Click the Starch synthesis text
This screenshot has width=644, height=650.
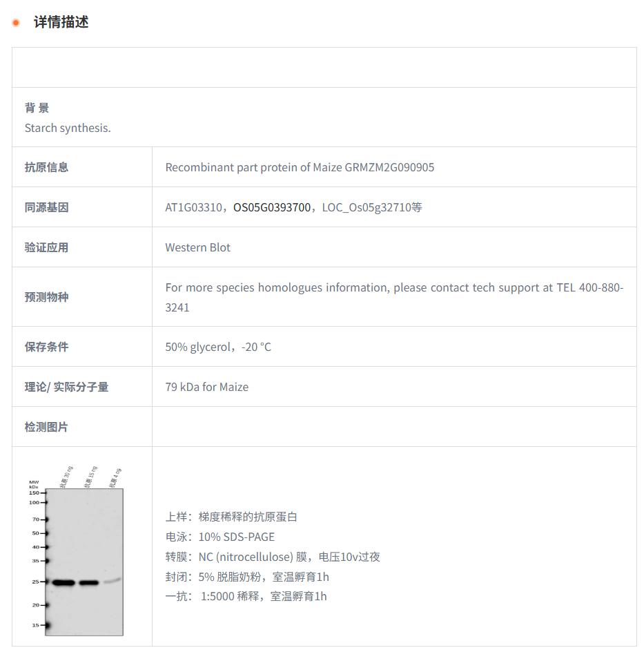(68, 128)
